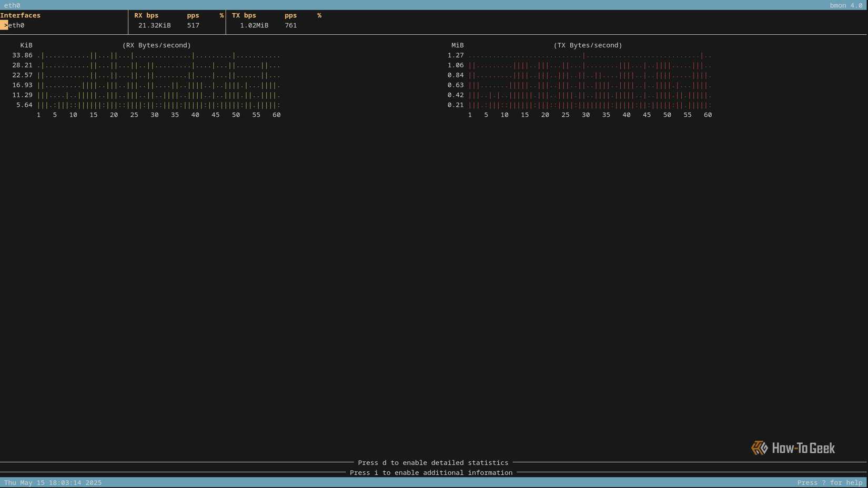
Task: Click the How-To Geek logo
Action: click(792, 448)
